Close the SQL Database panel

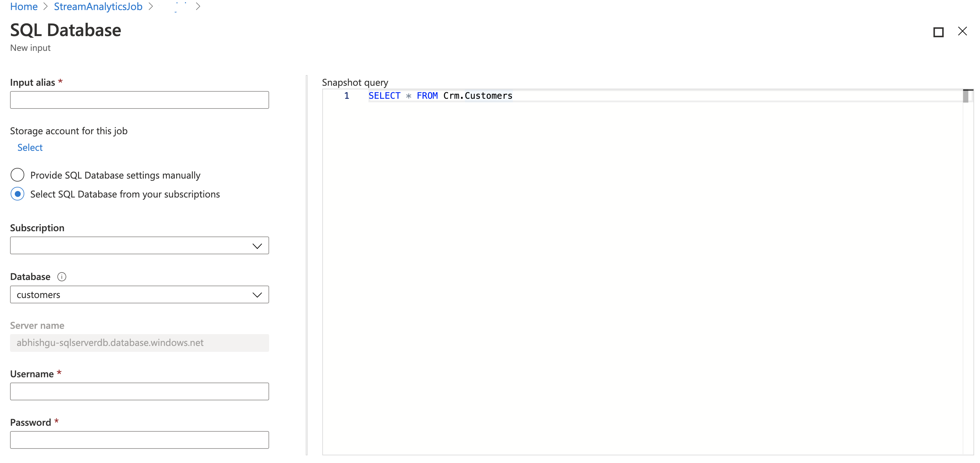click(962, 31)
